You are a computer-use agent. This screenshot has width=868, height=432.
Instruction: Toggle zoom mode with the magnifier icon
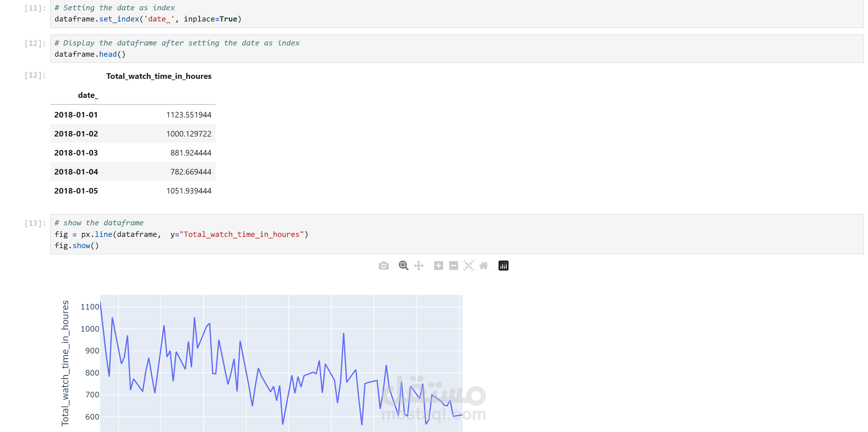tap(403, 266)
